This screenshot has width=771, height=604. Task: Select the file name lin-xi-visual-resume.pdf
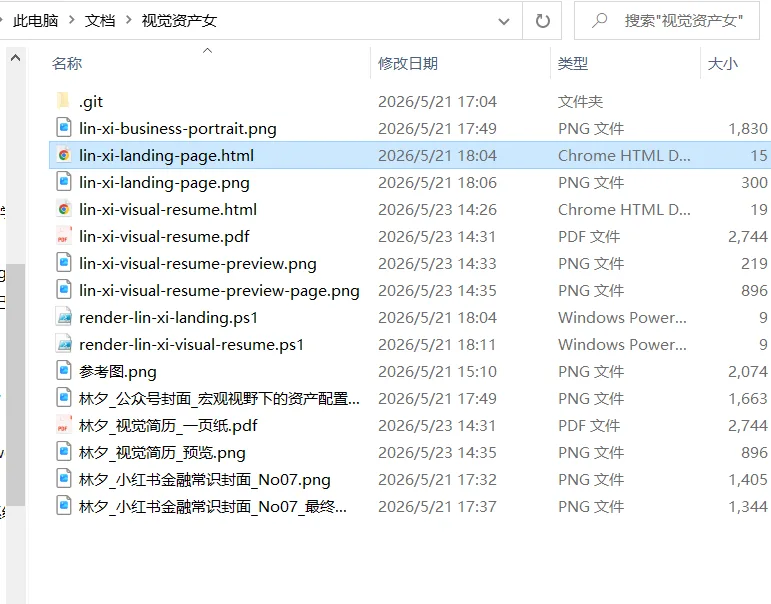tap(164, 237)
